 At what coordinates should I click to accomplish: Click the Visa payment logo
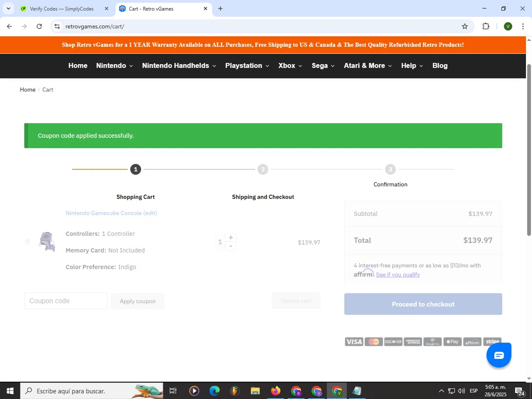(x=354, y=342)
